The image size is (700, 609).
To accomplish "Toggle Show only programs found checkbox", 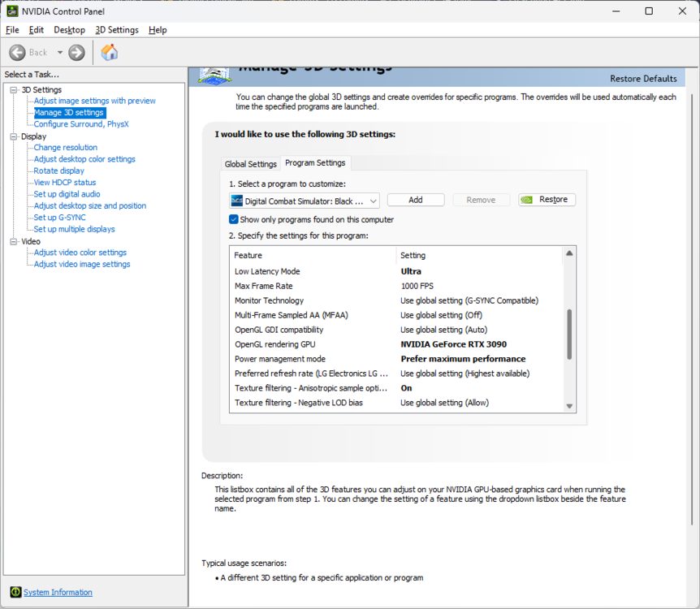I will click(234, 219).
